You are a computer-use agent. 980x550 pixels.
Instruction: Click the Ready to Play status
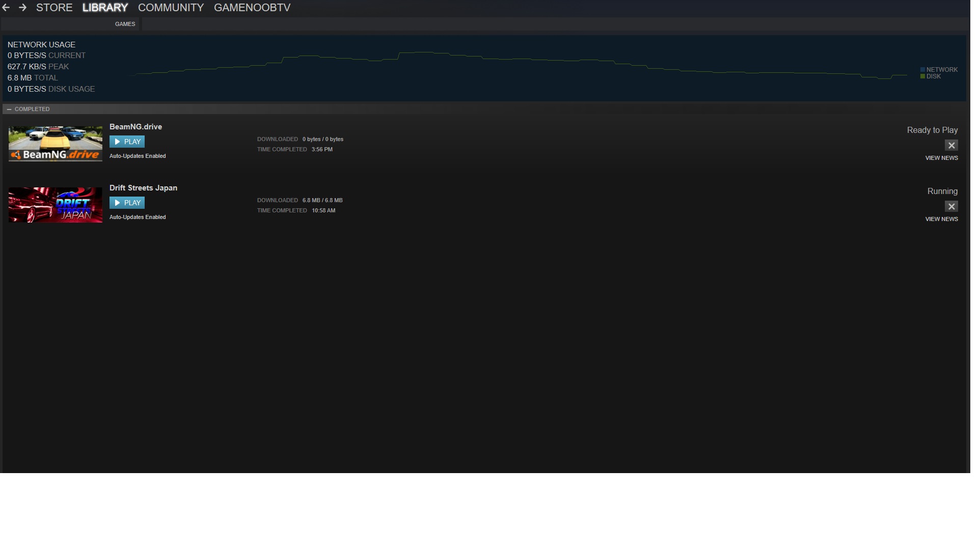pyautogui.click(x=932, y=130)
